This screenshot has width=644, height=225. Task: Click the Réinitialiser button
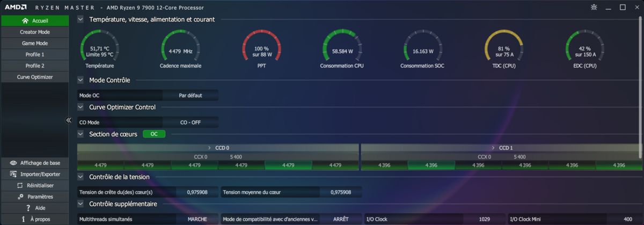tap(35, 185)
